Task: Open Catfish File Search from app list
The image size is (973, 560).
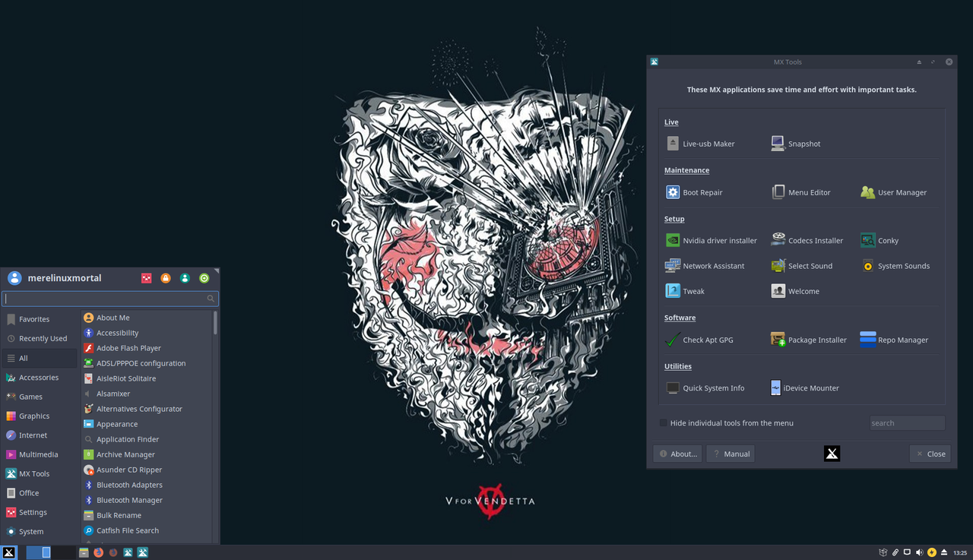Action: point(127,530)
